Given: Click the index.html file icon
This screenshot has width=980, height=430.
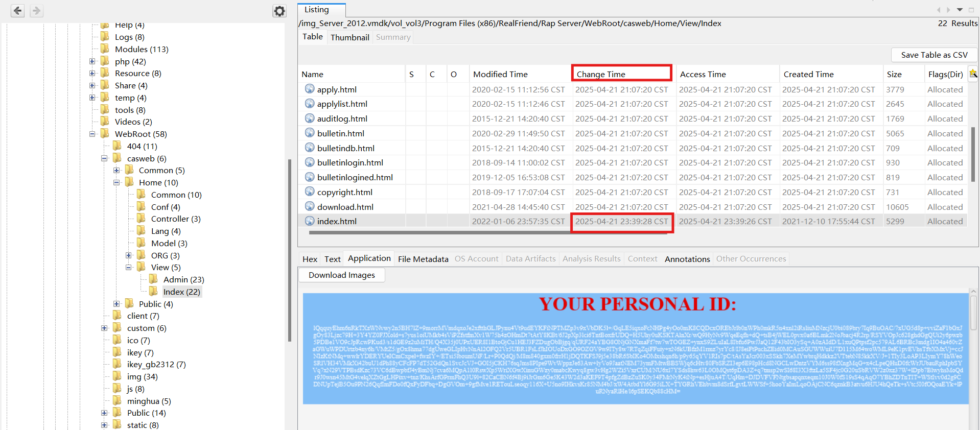Looking at the screenshot, I should pyautogui.click(x=310, y=221).
